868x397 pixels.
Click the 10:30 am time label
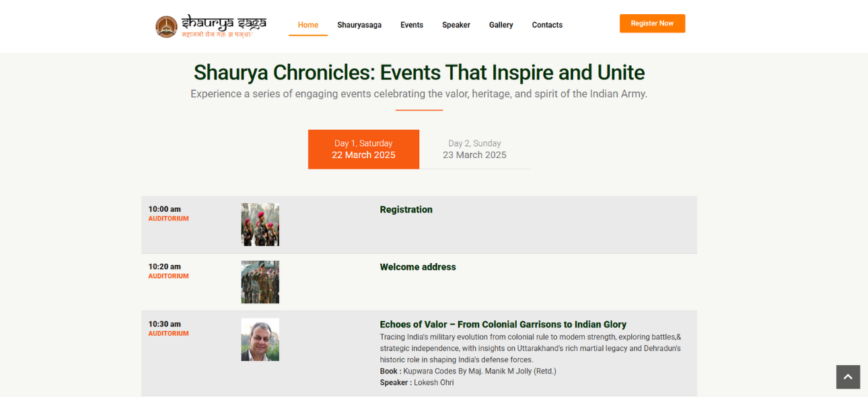[165, 324]
